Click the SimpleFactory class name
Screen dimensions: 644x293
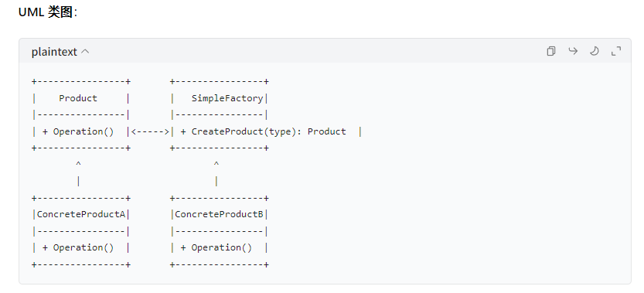(x=227, y=98)
